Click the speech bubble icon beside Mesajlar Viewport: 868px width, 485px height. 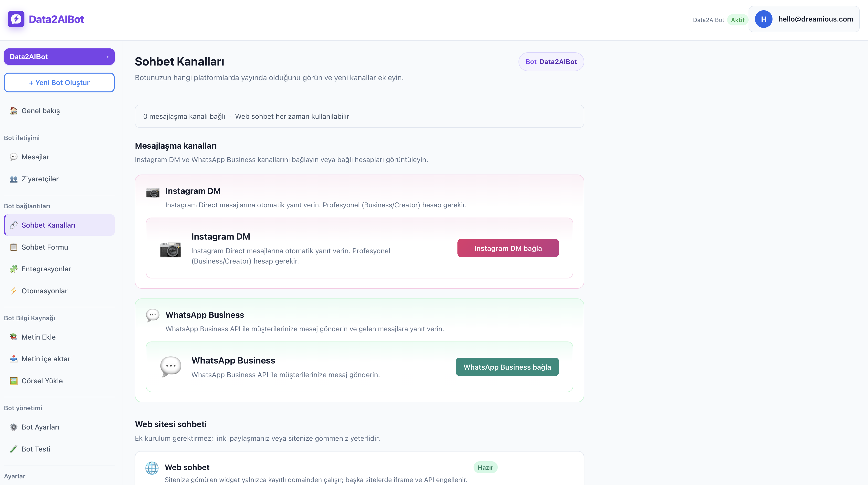pos(13,157)
